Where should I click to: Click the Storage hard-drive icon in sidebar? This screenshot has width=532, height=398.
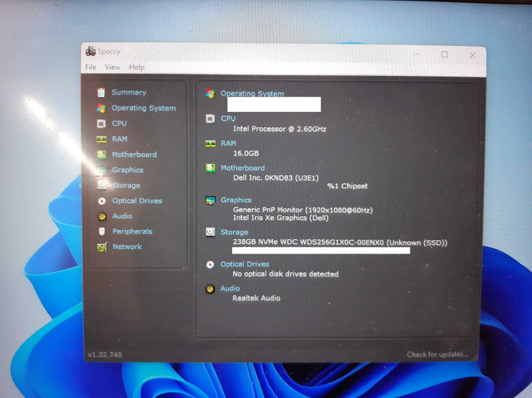(102, 185)
